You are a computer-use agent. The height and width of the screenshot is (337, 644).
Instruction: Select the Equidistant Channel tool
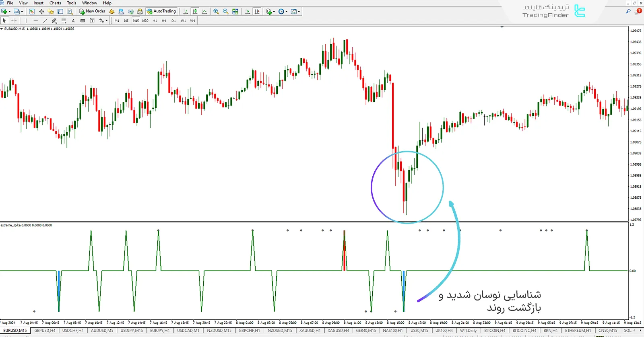(x=54, y=21)
